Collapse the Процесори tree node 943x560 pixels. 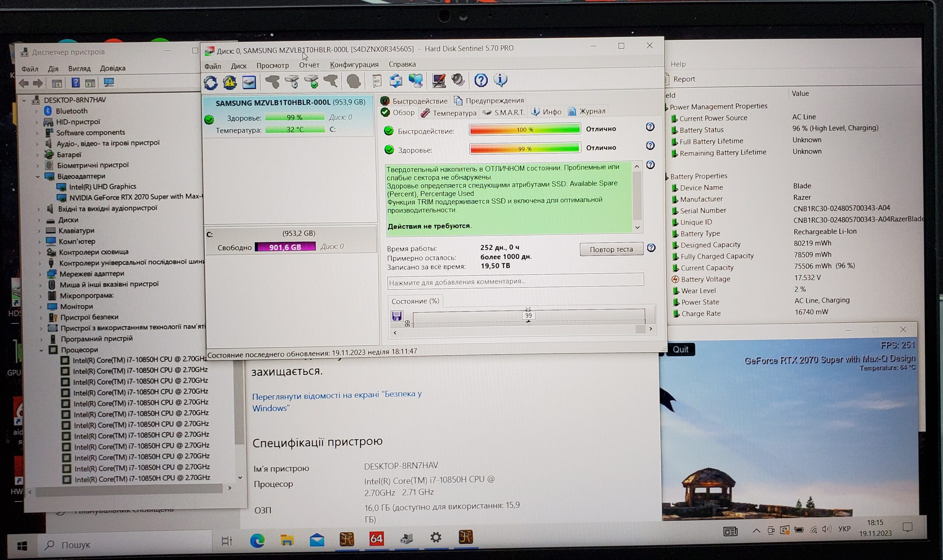tap(41, 350)
